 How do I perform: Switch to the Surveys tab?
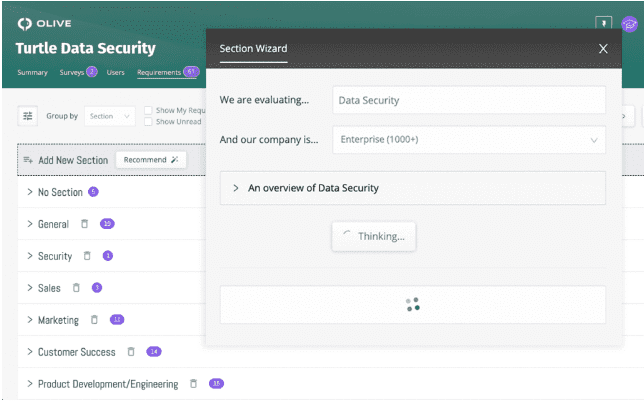(72, 73)
